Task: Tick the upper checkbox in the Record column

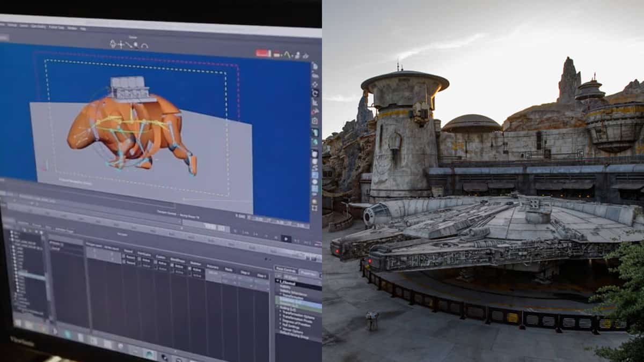Action: (x=123, y=256)
